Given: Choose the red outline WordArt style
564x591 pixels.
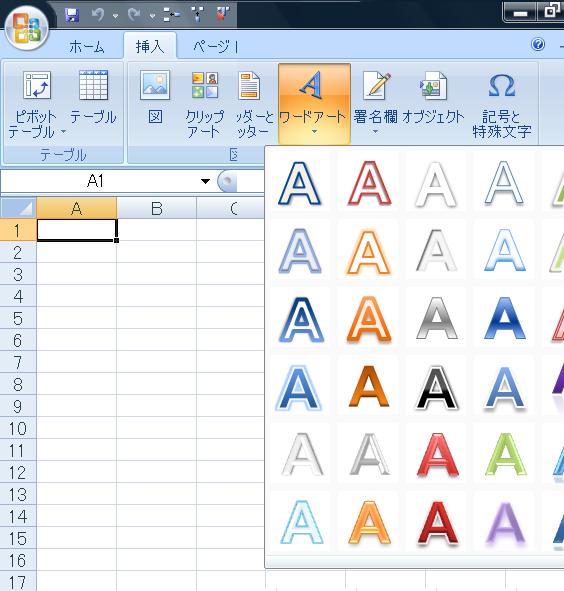Looking at the screenshot, I should [x=369, y=183].
